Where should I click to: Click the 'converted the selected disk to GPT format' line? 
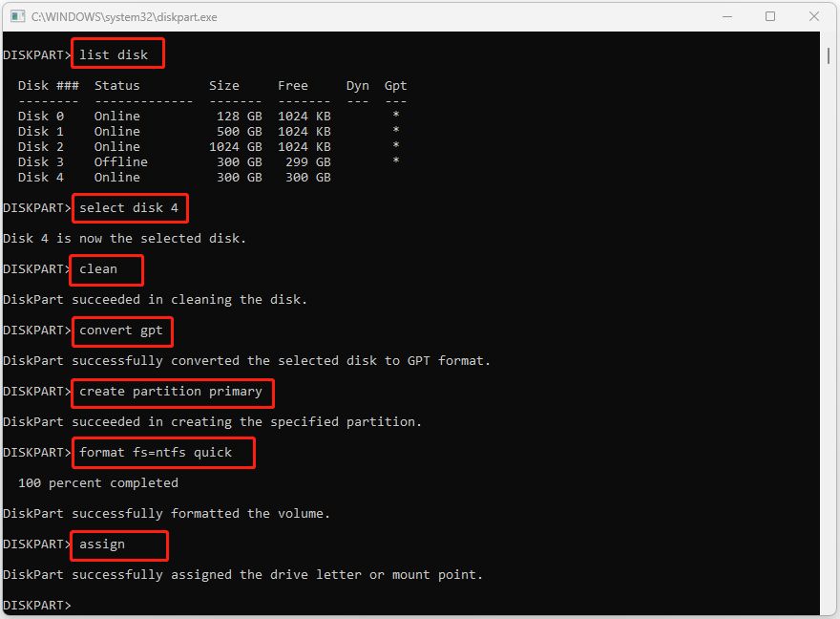[x=246, y=361]
